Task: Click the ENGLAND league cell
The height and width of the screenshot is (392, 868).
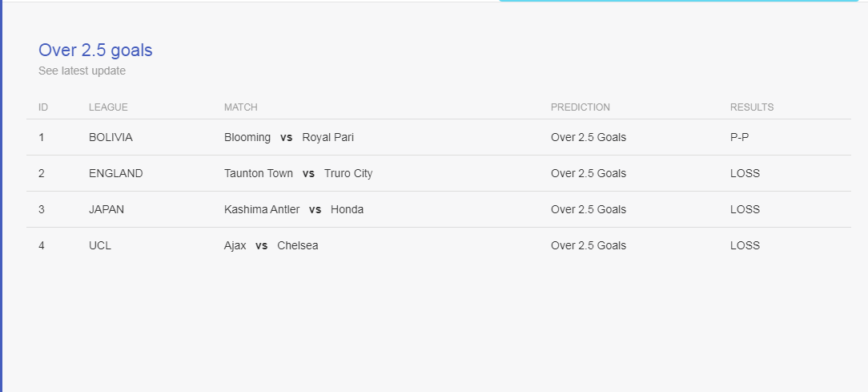Action: click(115, 173)
